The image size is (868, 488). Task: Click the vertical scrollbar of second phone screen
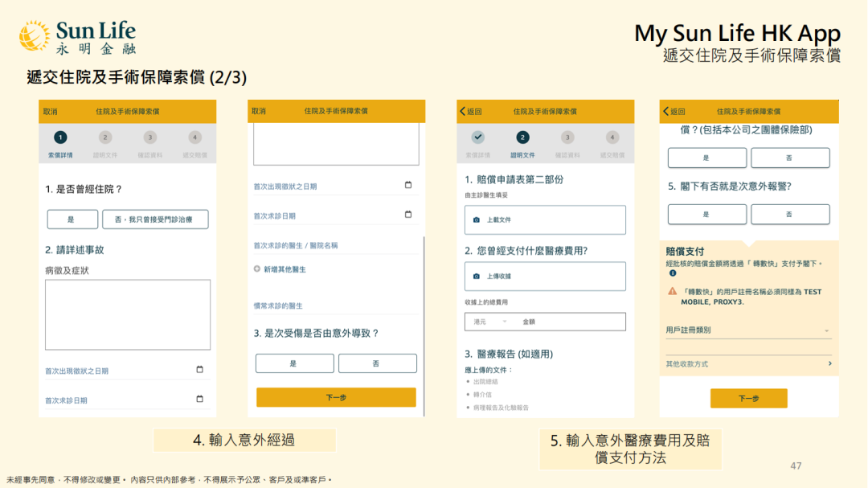point(424,326)
